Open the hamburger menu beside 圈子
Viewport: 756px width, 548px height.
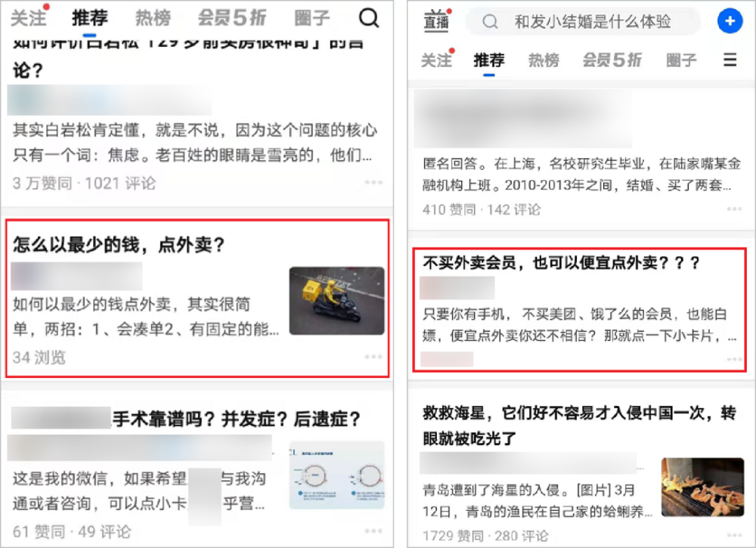pyautogui.click(x=730, y=60)
